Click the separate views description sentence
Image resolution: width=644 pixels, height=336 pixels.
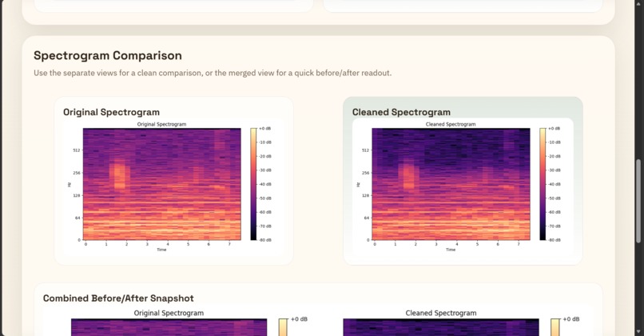213,73
